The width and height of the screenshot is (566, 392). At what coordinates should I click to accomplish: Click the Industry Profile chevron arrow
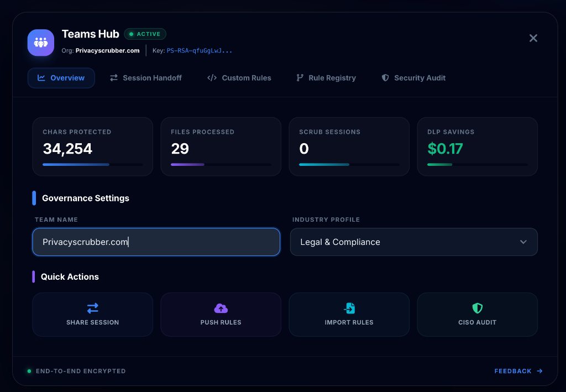pyautogui.click(x=523, y=242)
